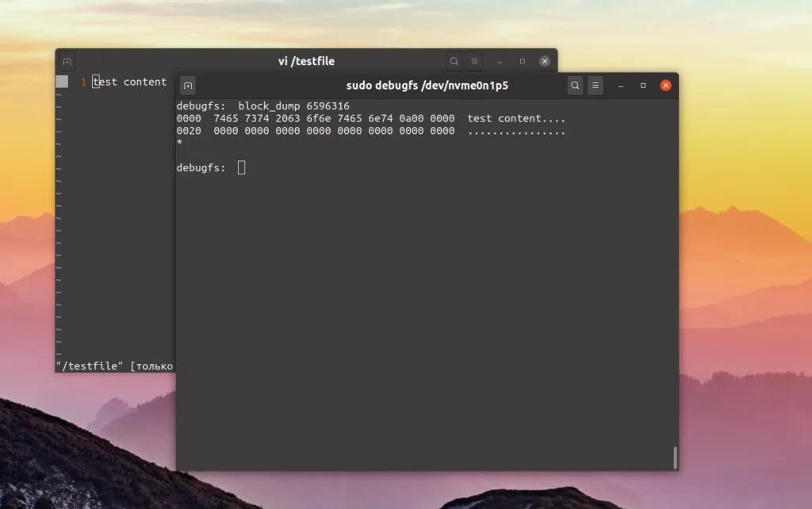Open a new terminal tab in the debugfs window
Image resolution: width=812 pixels, height=509 pixels.
tap(187, 85)
